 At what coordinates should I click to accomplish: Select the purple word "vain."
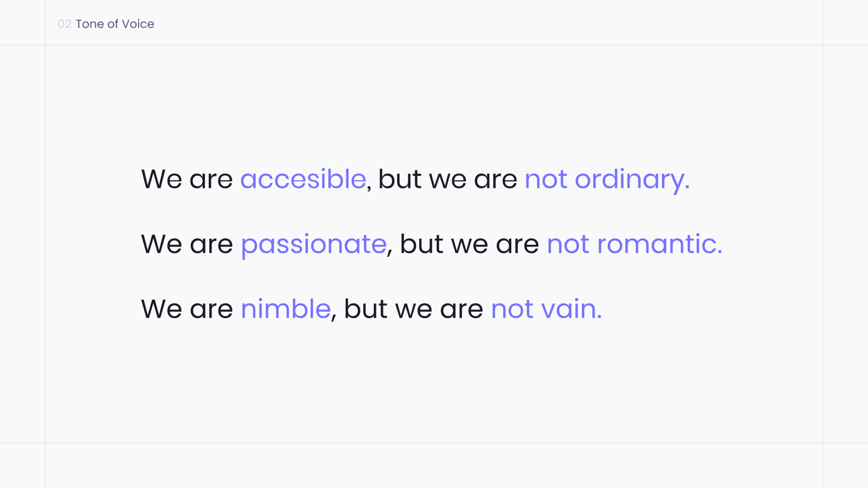coord(572,309)
